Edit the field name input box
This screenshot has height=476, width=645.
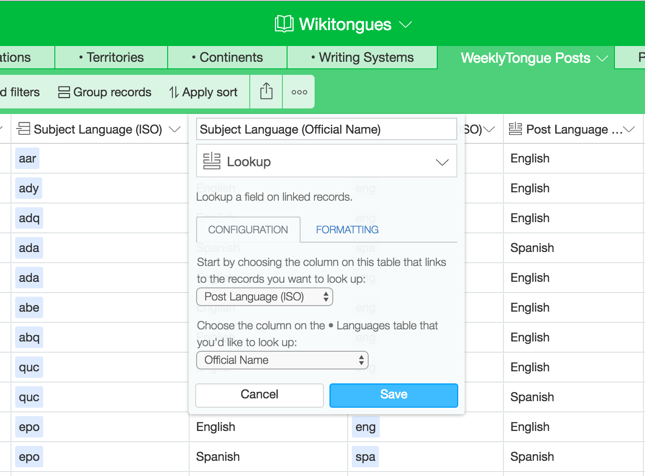(326, 129)
